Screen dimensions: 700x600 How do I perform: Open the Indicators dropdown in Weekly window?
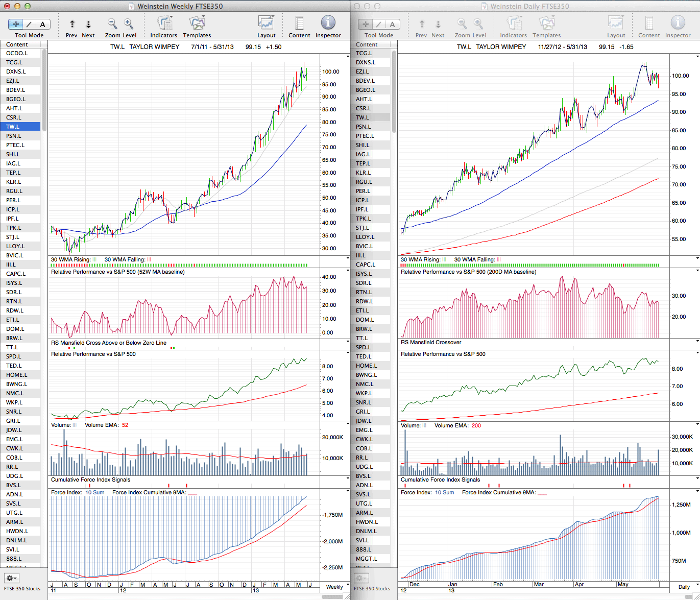164,23
